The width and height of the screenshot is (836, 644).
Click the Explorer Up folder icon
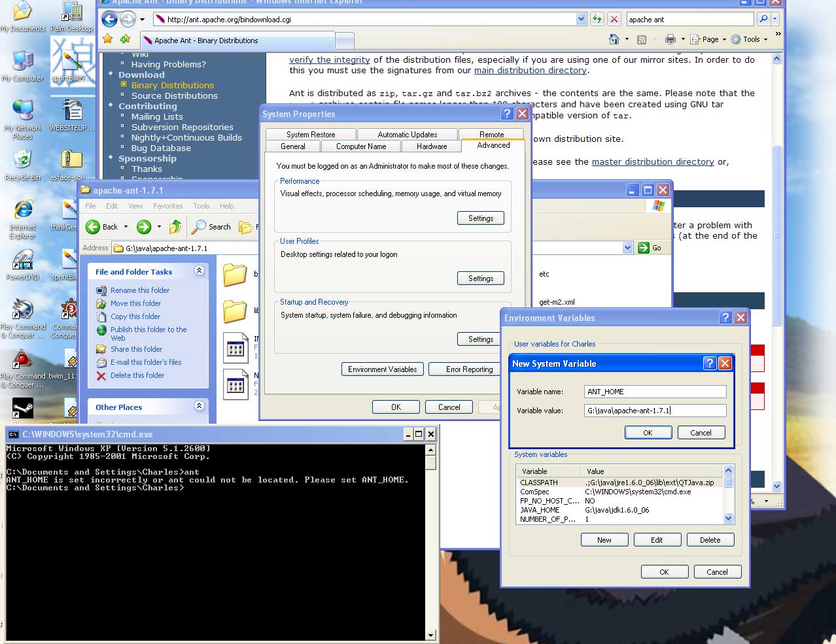click(x=175, y=227)
